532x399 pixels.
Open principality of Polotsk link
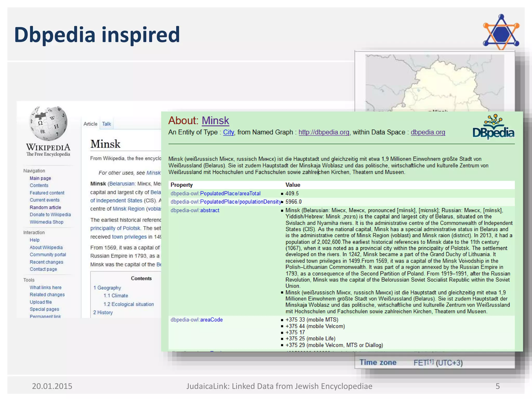coord(115,228)
